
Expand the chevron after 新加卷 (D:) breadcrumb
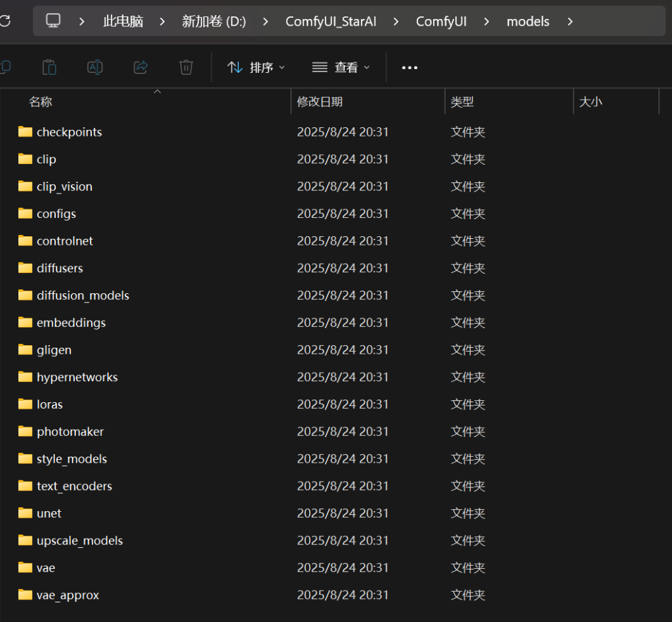pos(266,22)
